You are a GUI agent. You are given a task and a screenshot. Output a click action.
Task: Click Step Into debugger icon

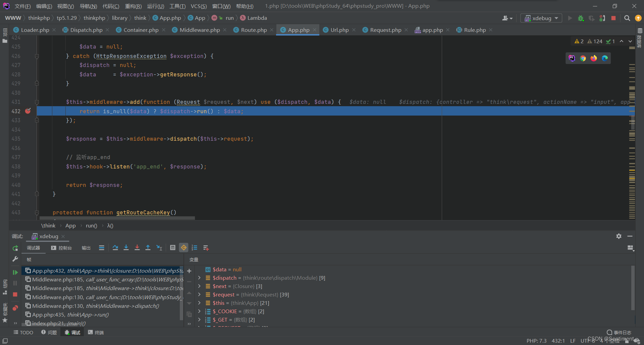126,248
